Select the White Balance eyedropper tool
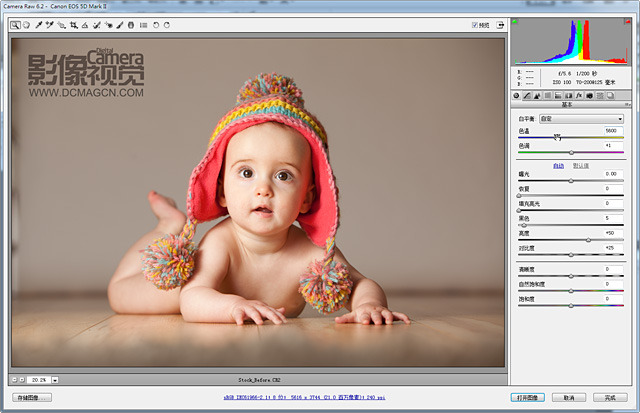 point(38,25)
